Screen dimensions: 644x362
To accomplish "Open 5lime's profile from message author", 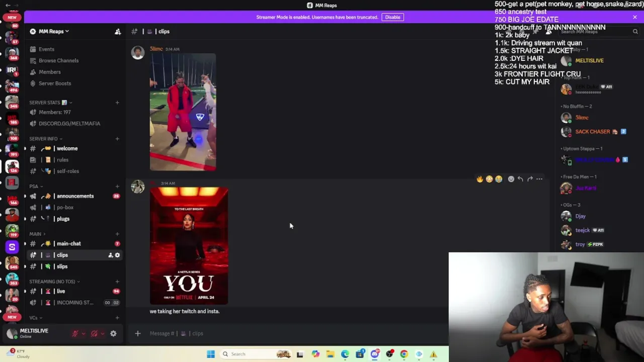I will 156,49.
